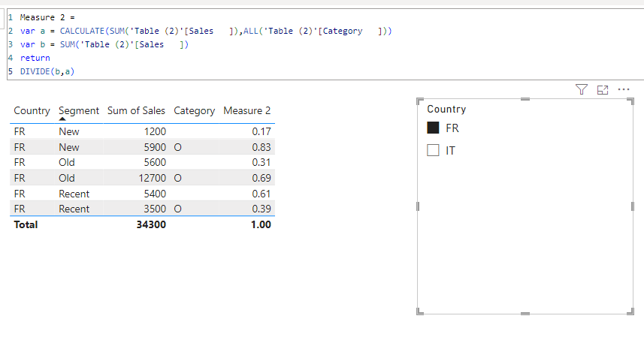Select the 1200 sales cell

pos(155,131)
